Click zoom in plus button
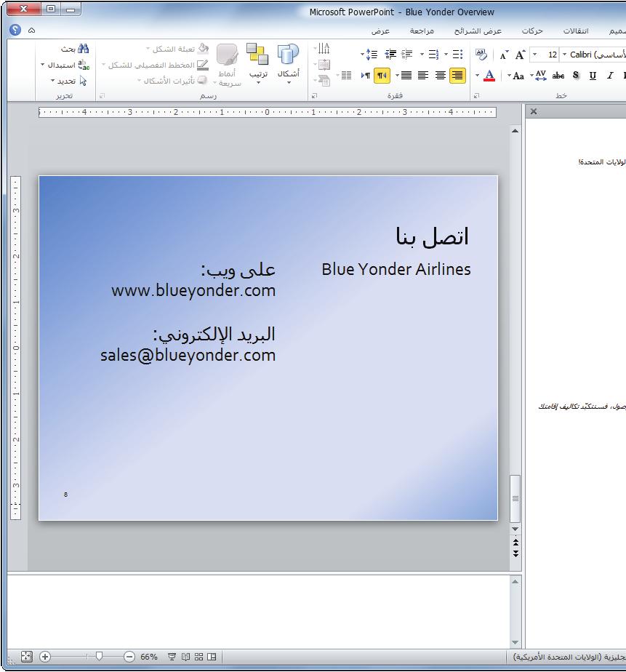 [45, 657]
